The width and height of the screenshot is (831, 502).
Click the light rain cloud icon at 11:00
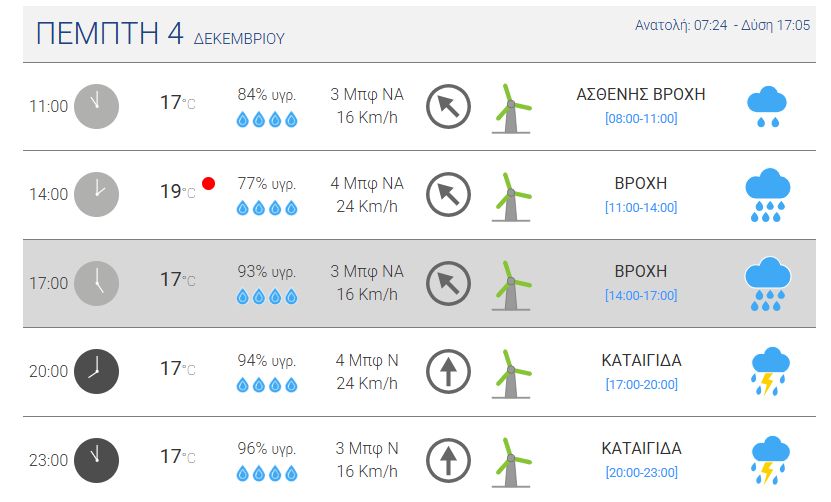767,106
